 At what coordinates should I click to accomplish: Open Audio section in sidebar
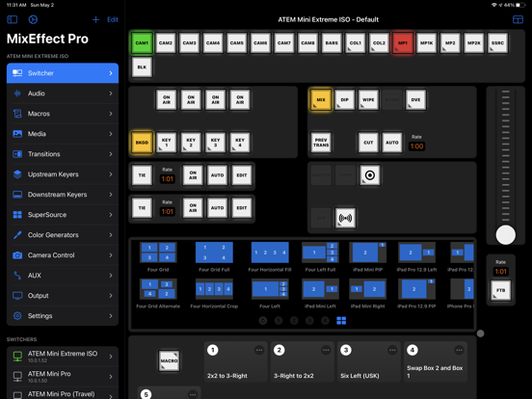point(63,93)
